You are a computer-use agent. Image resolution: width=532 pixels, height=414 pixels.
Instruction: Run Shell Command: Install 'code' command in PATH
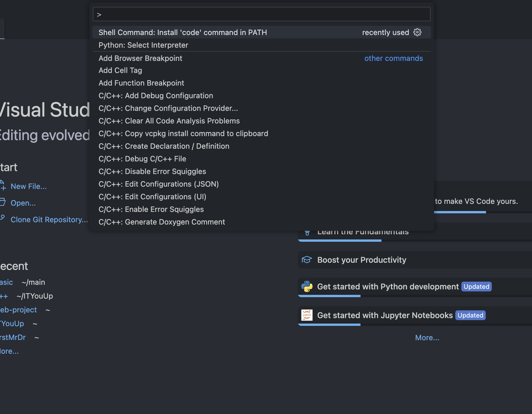261,32
